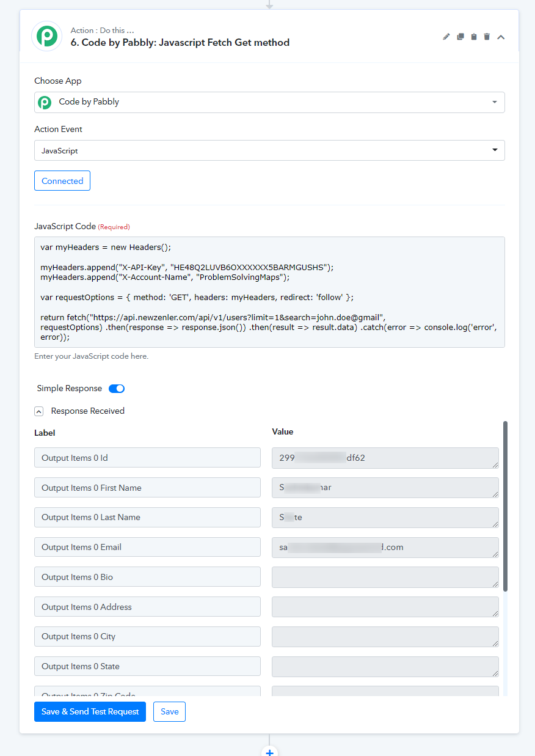This screenshot has height=756, width=535.
Task: Open the Choose App dropdown
Action: point(269,102)
